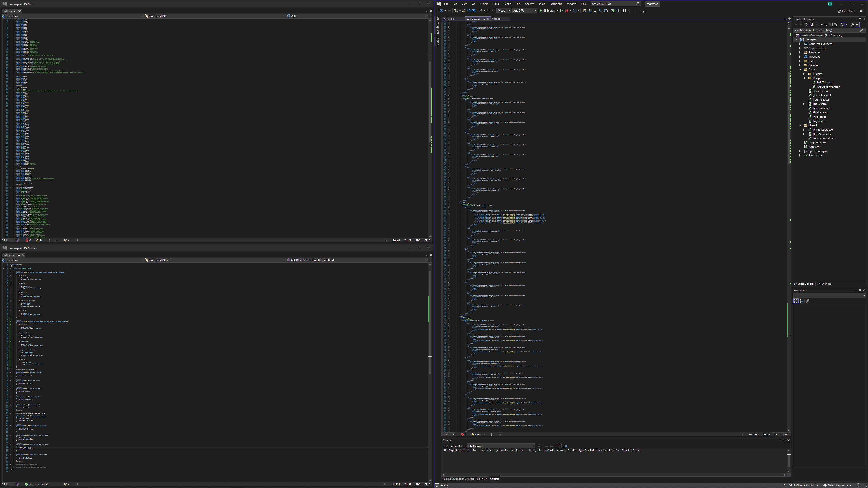Click the notifications bell in status bar

tap(858, 485)
